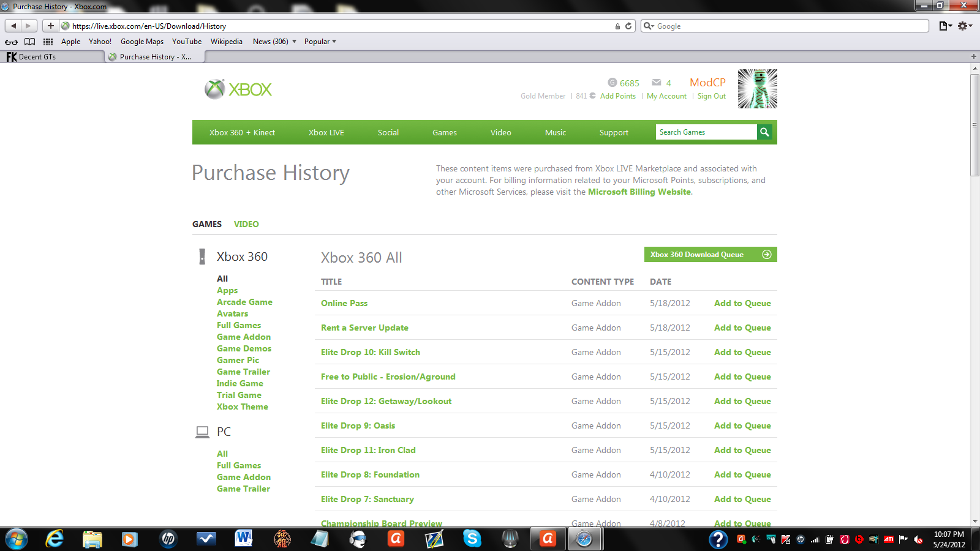Open the Wikipedia bookmark
Image resolution: width=980 pixels, height=551 pixels.
coord(227,42)
